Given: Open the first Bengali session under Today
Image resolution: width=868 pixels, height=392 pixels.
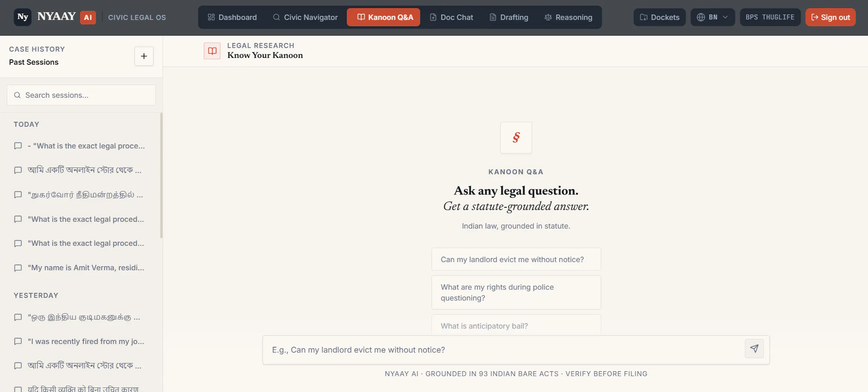Looking at the screenshot, I should coord(80,170).
